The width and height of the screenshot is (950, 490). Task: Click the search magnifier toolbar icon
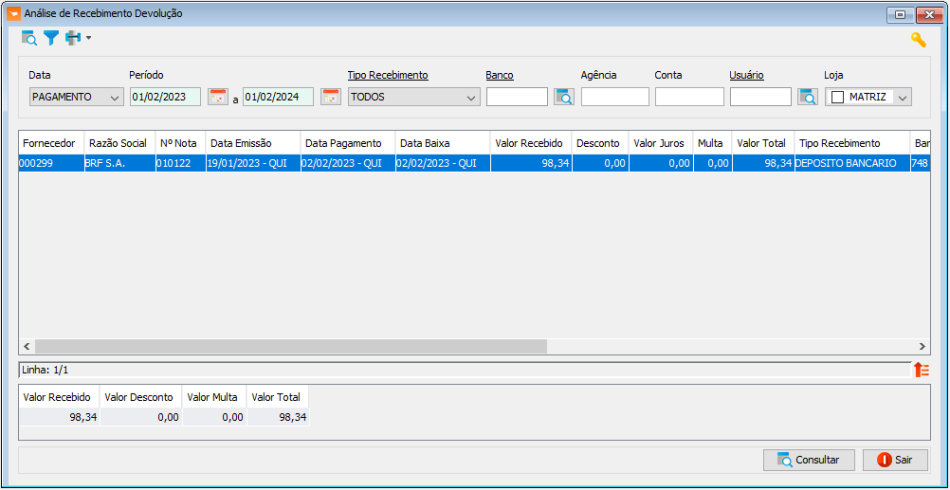tap(29, 38)
